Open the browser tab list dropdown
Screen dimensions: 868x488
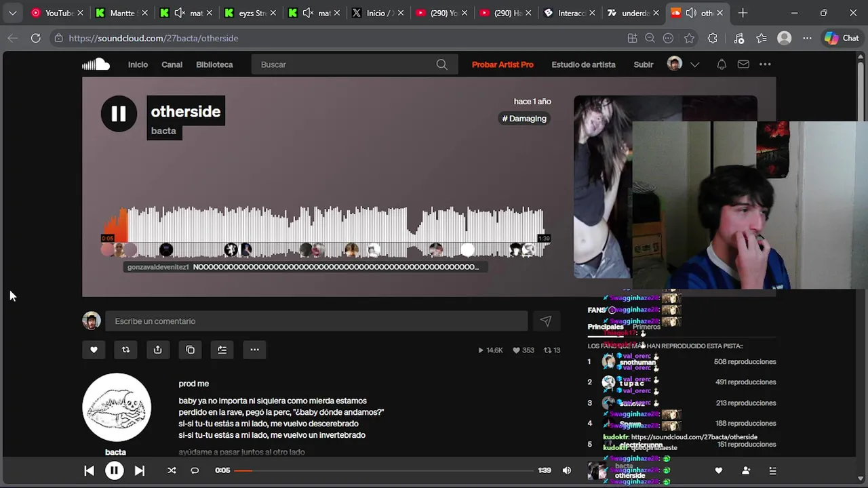[12, 13]
